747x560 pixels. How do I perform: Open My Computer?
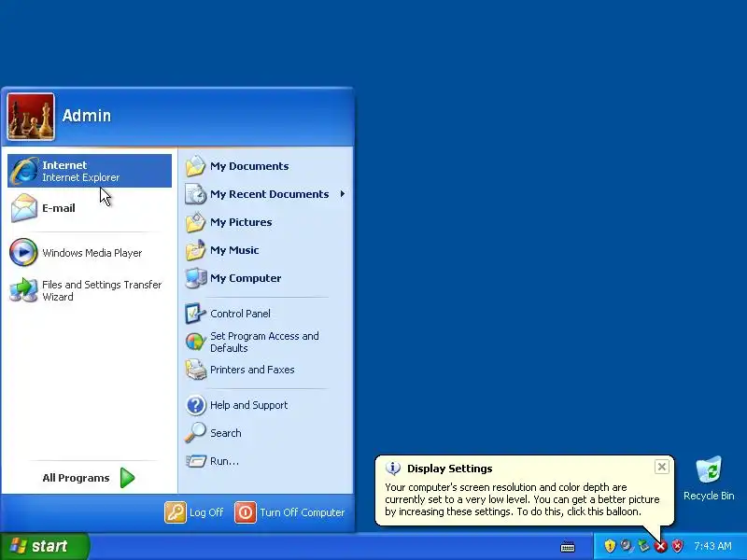(x=267, y=278)
